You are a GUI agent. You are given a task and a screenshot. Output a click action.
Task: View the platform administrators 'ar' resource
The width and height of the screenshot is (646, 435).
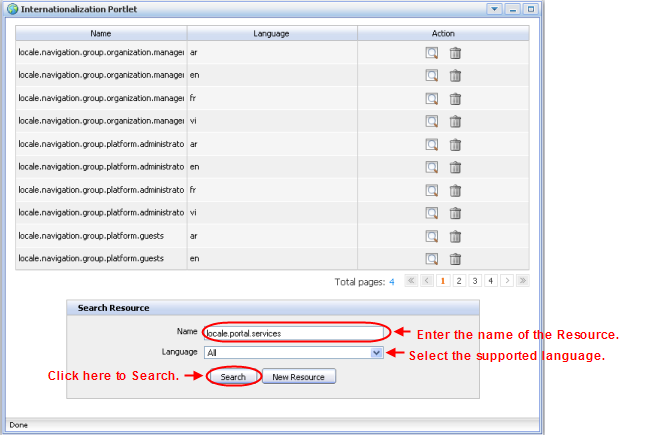point(432,145)
